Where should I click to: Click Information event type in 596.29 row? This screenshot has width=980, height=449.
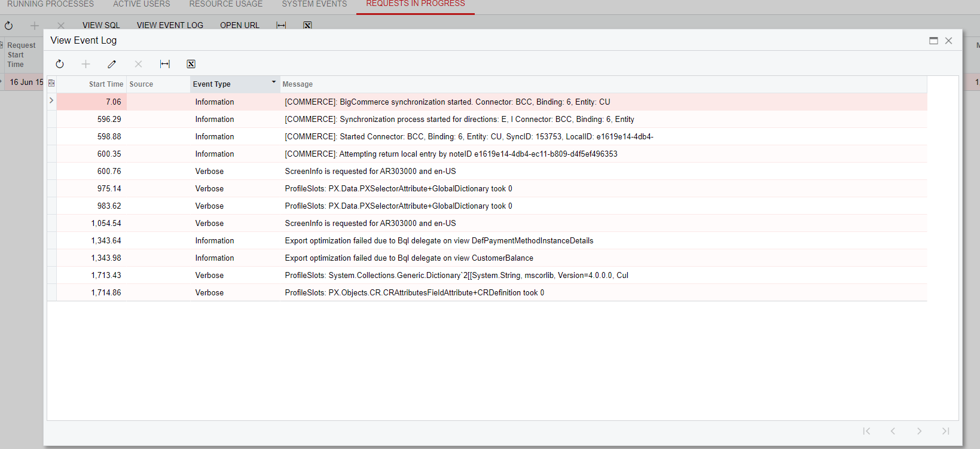tap(215, 120)
